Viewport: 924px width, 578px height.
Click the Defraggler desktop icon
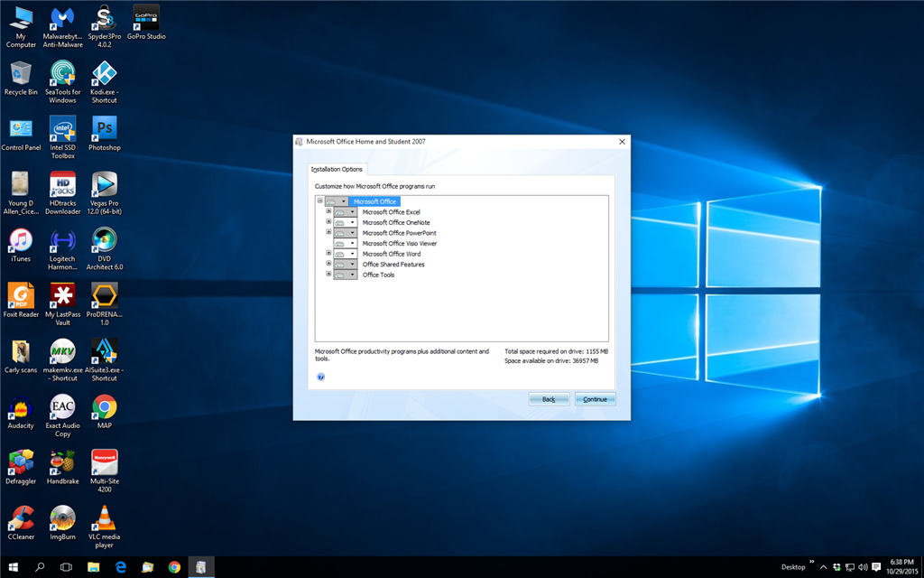[x=22, y=461]
